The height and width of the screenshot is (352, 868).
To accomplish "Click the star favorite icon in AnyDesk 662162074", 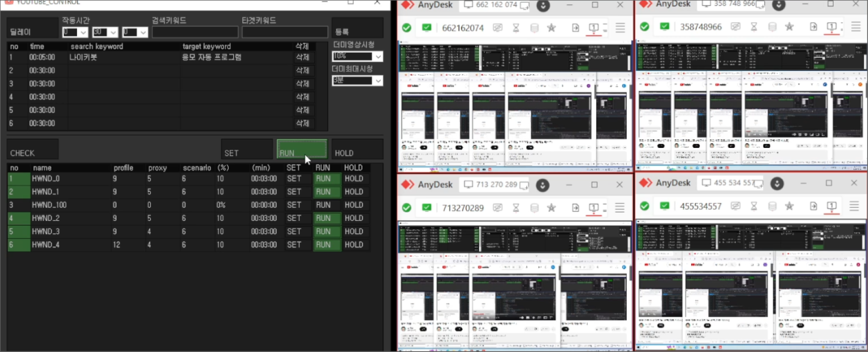I will (552, 27).
